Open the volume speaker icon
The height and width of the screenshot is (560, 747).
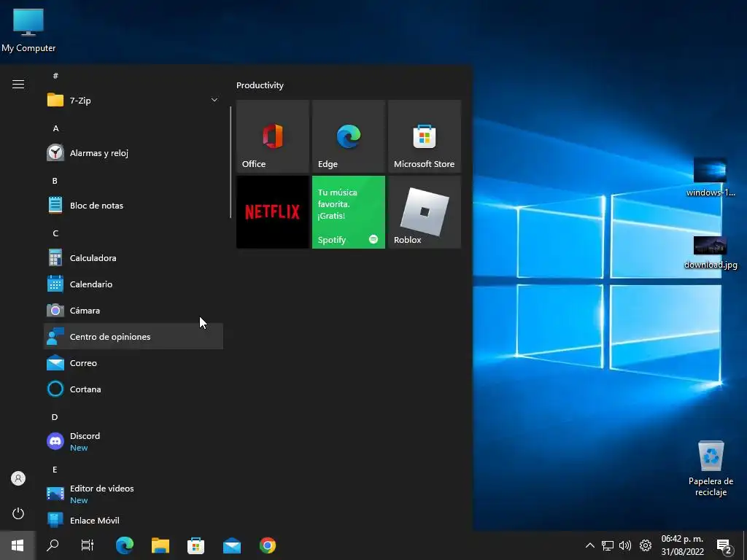[x=625, y=545]
